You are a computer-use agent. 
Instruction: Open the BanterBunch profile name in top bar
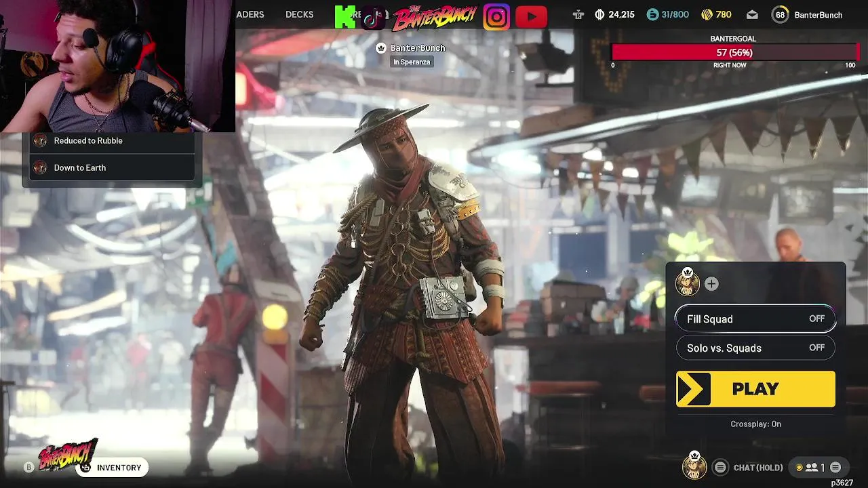[818, 15]
